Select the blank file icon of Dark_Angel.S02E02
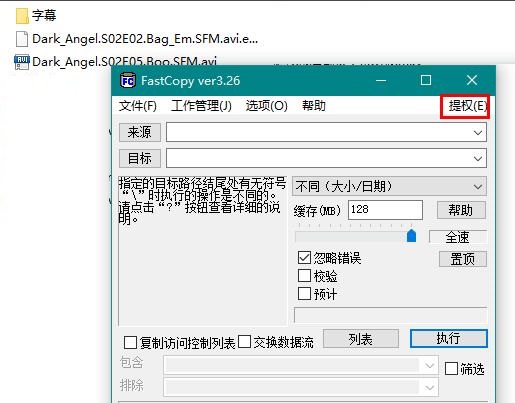515x403 pixels. coord(22,39)
